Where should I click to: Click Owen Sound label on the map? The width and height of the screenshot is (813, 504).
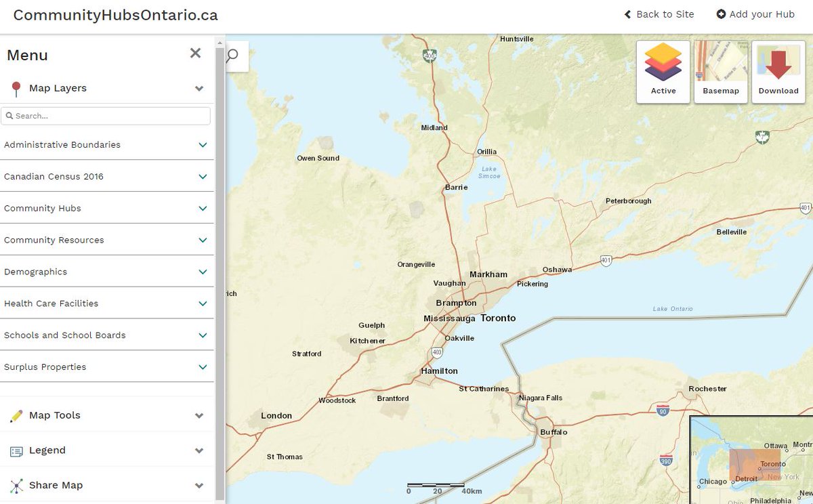[x=318, y=159]
